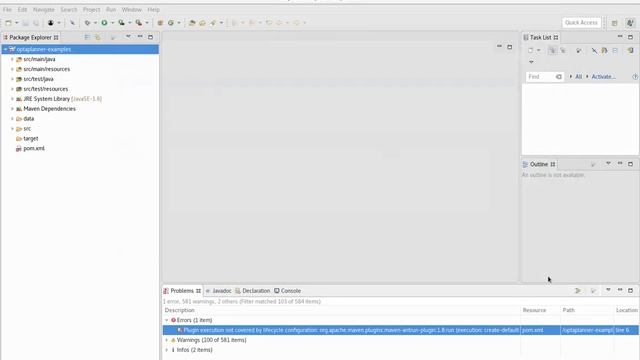Click the Activate... task link
The width and height of the screenshot is (640, 360).
coord(604,77)
